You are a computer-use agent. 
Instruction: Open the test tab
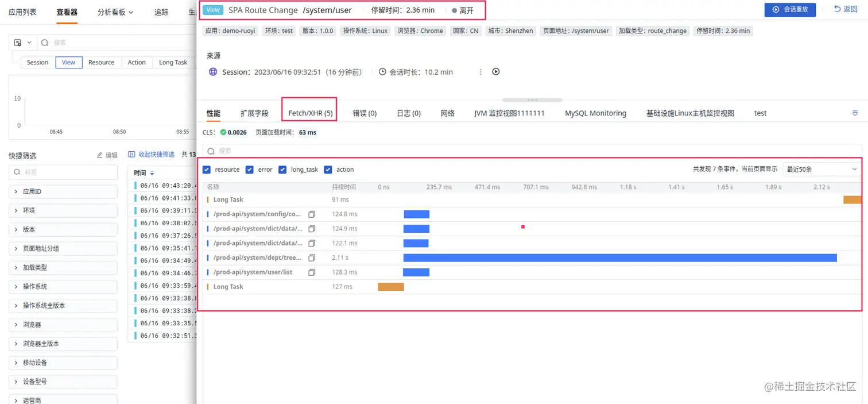760,113
